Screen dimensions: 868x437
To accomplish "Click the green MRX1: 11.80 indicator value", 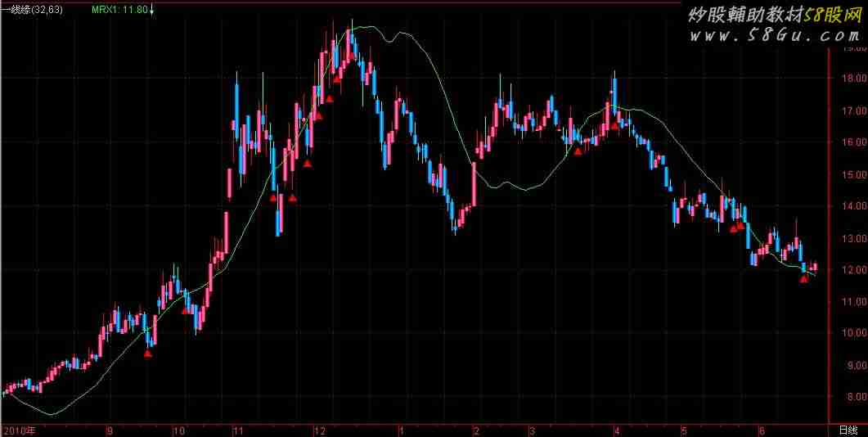I will click(x=119, y=10).
